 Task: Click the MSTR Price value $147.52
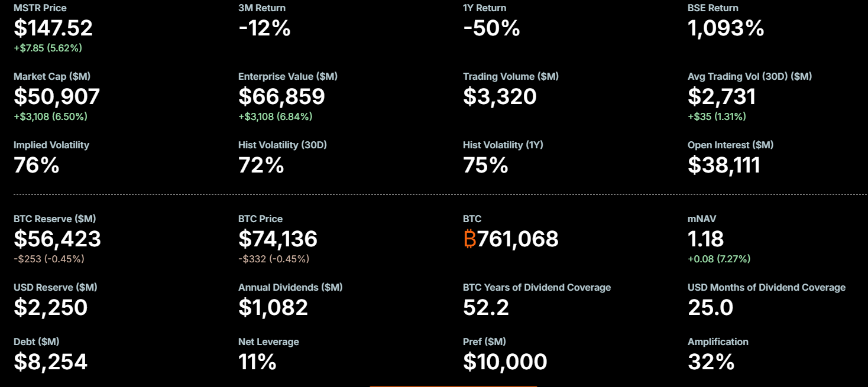click(x=53, y=28)
